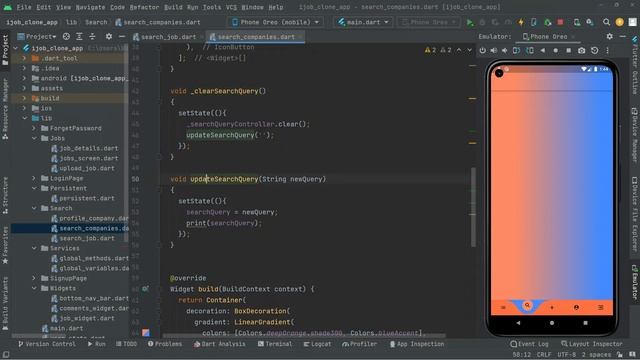640x360 pixels.
Task: Open Terminal tool window
Action: 275,344
